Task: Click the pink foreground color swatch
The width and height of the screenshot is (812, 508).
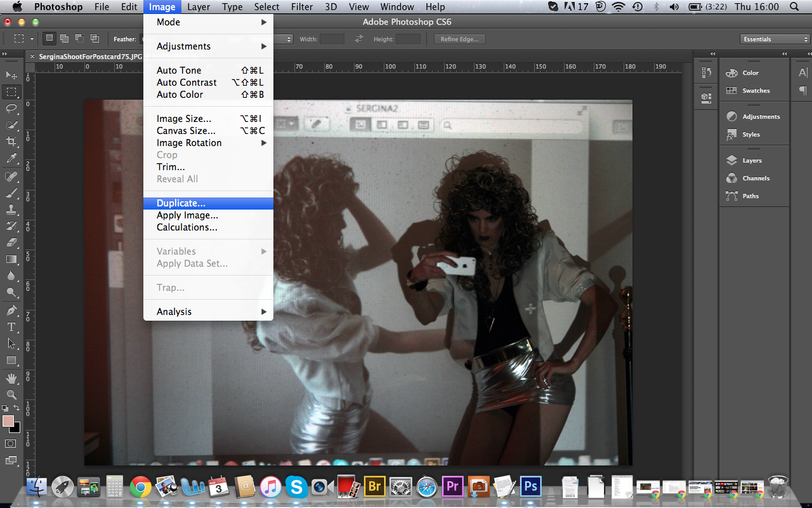Action: pos(8,421)
